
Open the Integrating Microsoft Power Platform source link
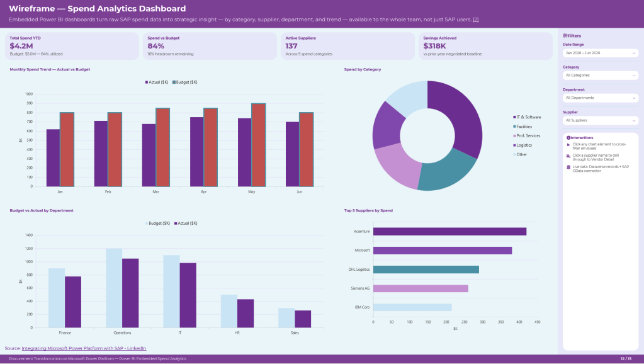(84, 348)
